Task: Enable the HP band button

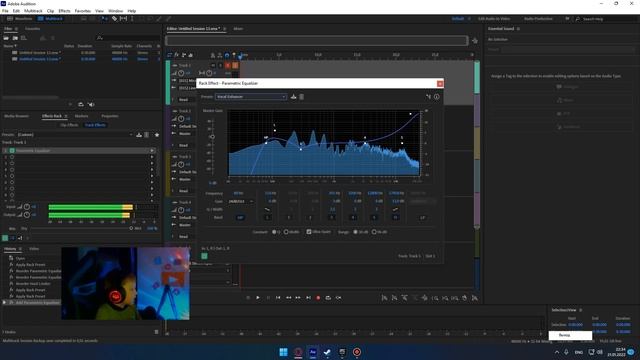Action: (x=240, y=218)
